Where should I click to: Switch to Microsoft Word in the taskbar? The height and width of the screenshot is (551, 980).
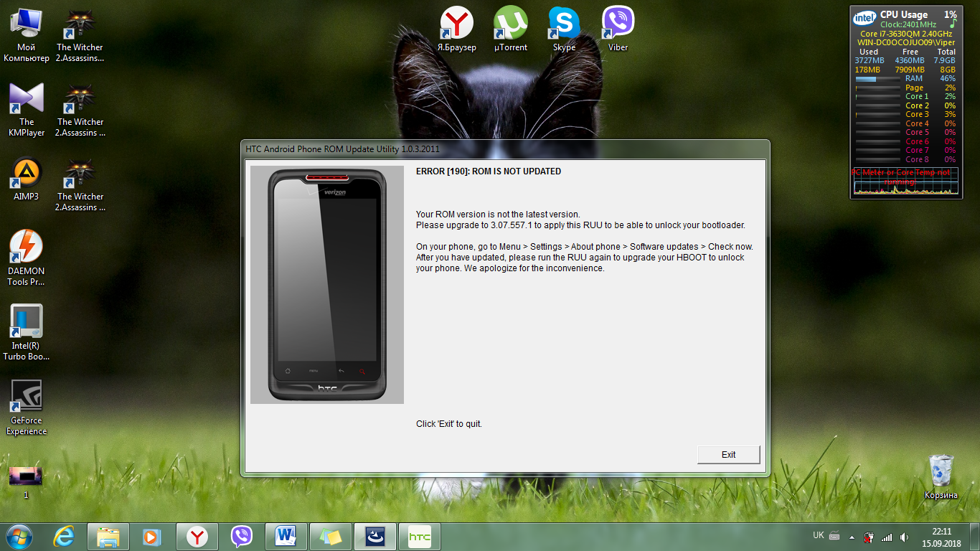coord(286,537)
